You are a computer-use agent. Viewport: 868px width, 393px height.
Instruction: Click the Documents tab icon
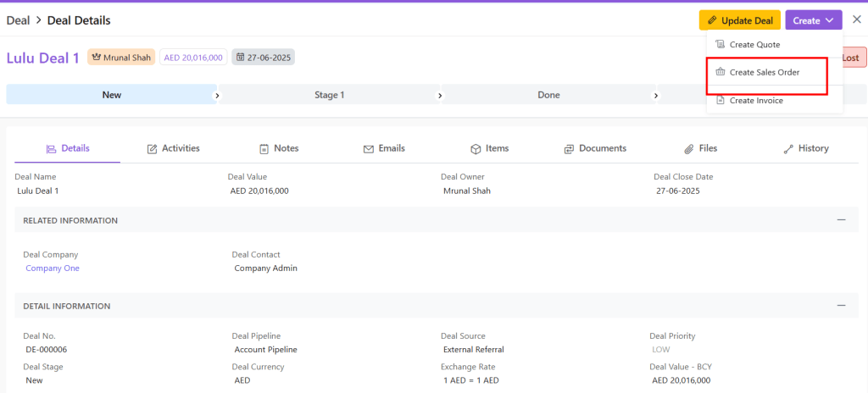pyautogui.click(x=569, y=149)
